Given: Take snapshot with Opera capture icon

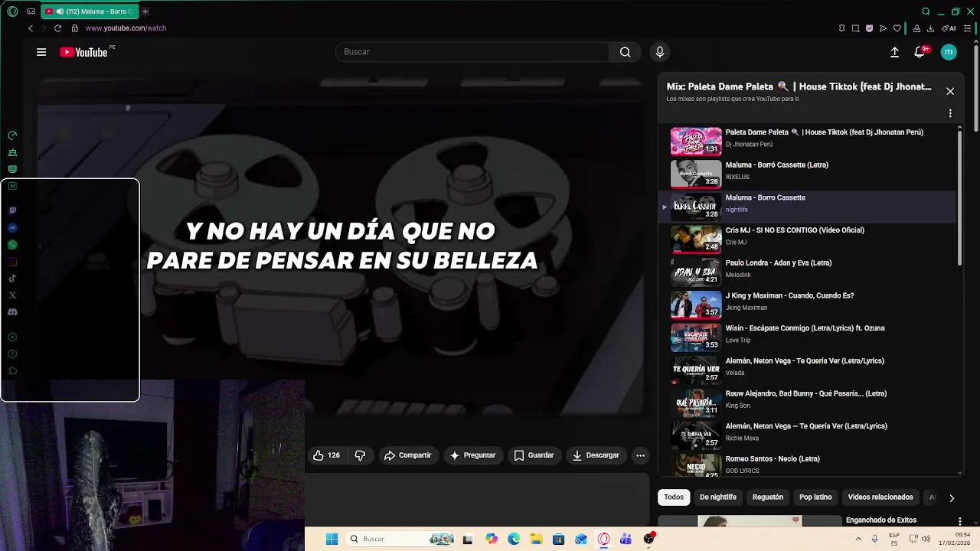Looking at the screenshot, I should tap(855, 28).
